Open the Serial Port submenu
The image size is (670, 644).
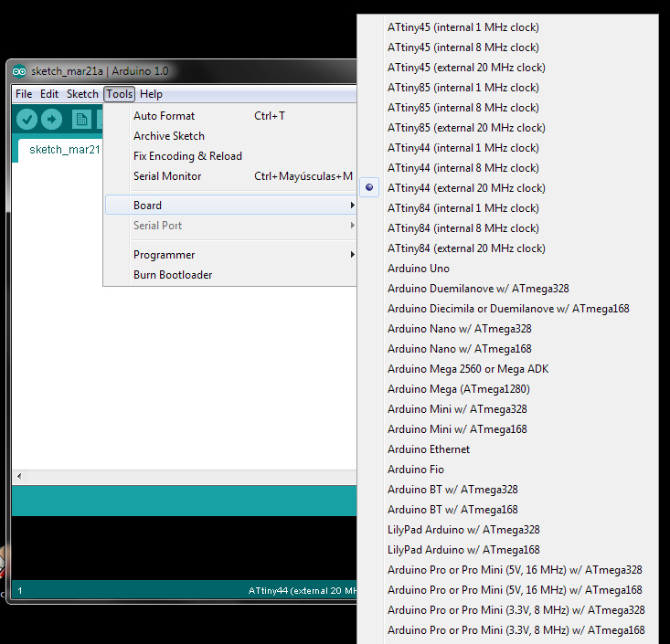click(230, 226)
